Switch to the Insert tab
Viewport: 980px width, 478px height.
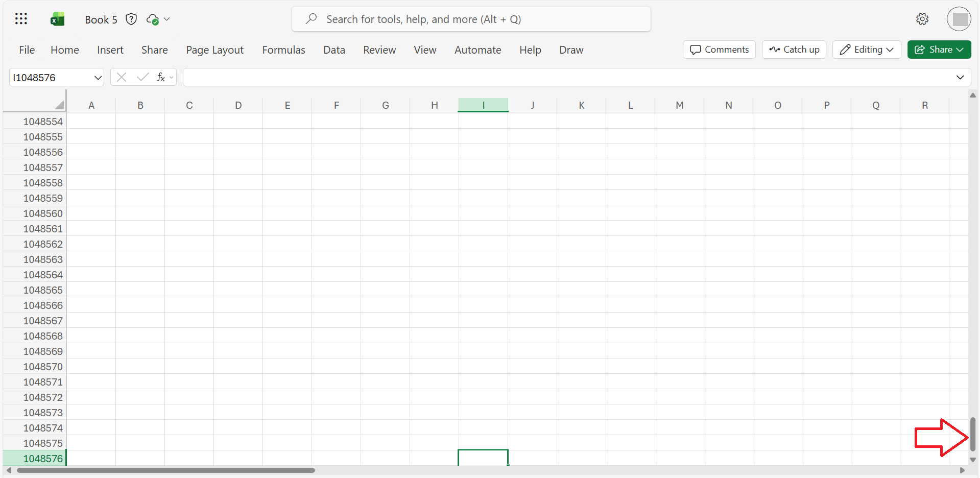pos(110,50)
